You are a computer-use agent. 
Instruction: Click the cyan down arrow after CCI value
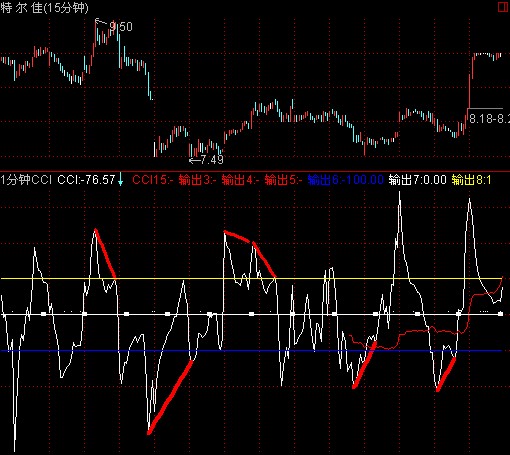point(120,180)
